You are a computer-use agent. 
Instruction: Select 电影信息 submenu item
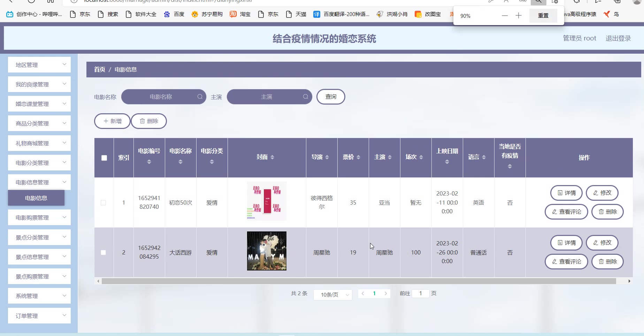(36, 198)
